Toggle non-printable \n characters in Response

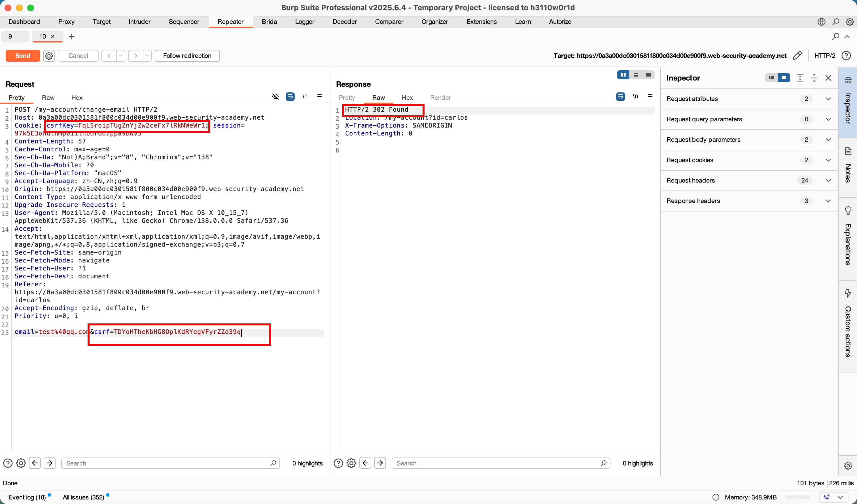coord(635,97)
